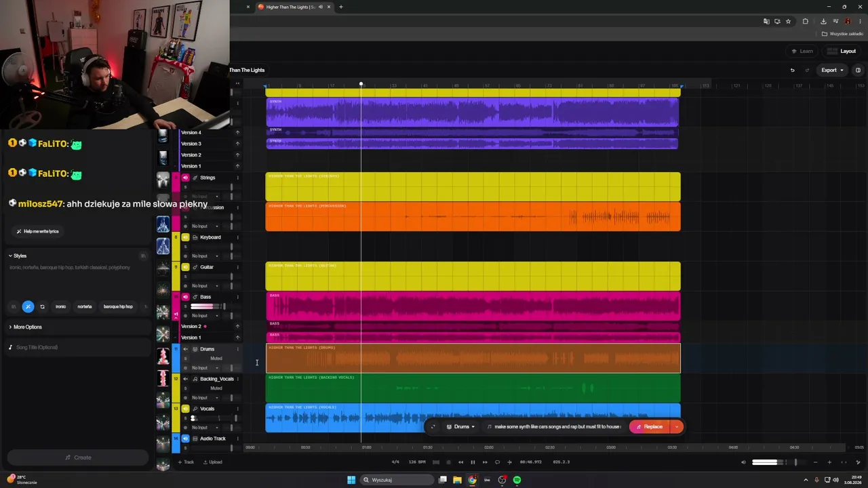This screenshot has height=488, width=868.
Task: Open Guitar track options menu
Action: (237, 267)
